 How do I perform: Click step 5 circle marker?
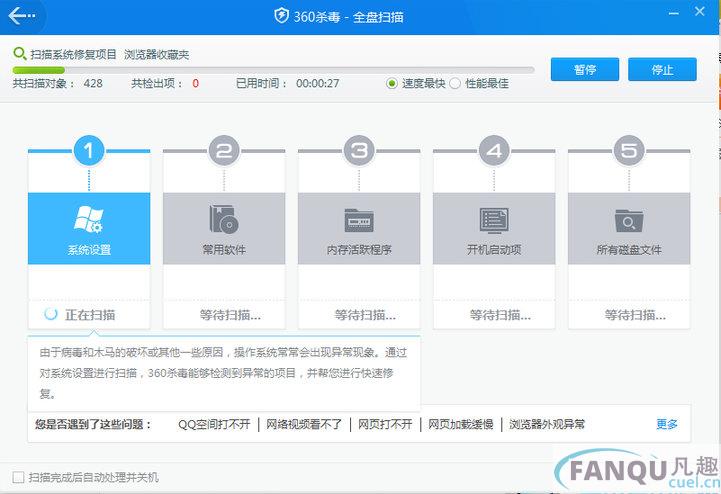[629, 150]
